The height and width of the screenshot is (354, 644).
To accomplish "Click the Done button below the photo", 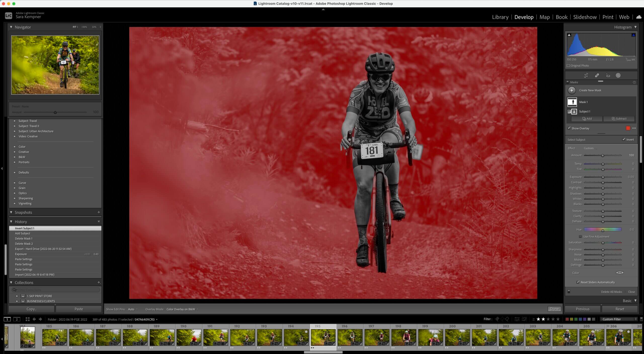I will [x=554, y=309].
